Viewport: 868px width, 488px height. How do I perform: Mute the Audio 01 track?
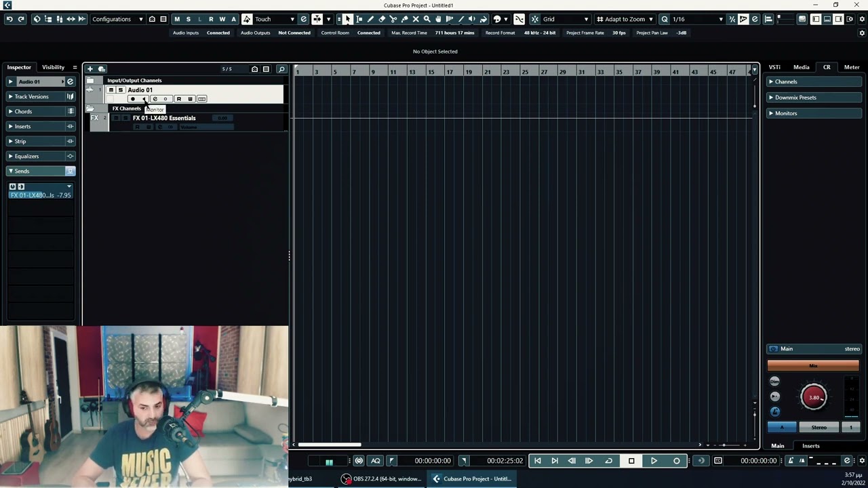pos(111,90)
